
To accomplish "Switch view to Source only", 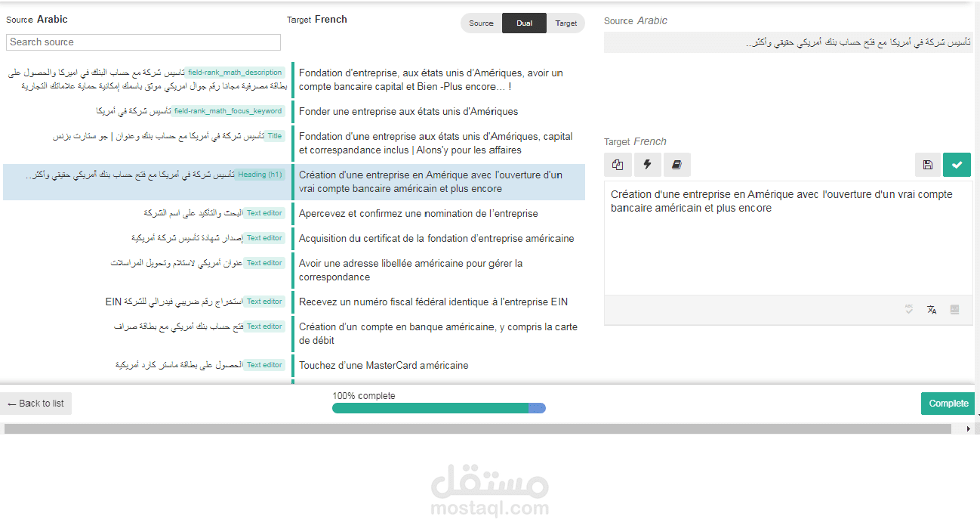I will (481, 23).
